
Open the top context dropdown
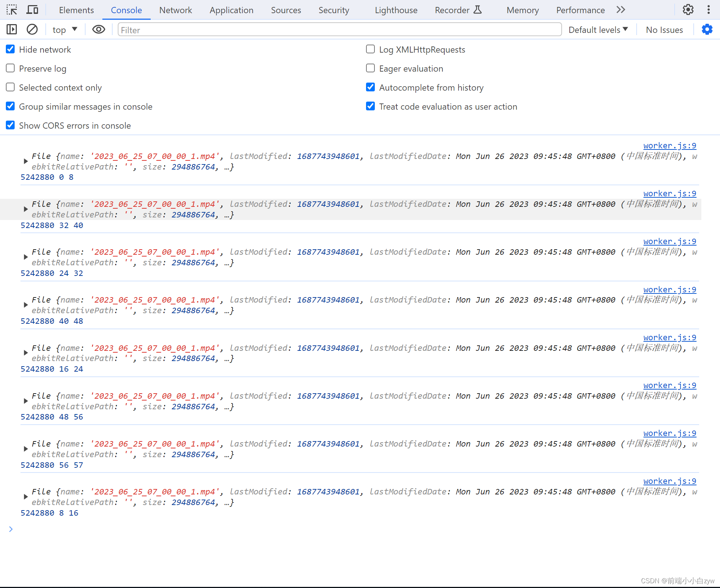point(65,30)
